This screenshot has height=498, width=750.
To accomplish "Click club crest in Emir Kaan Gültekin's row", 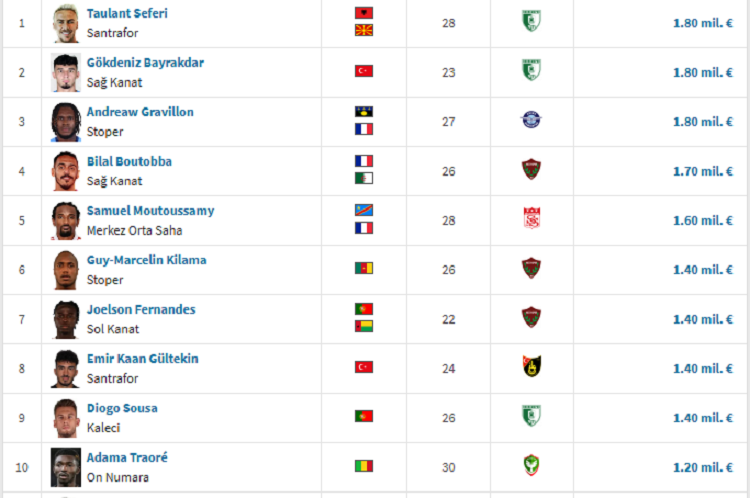I will (531, 366).
